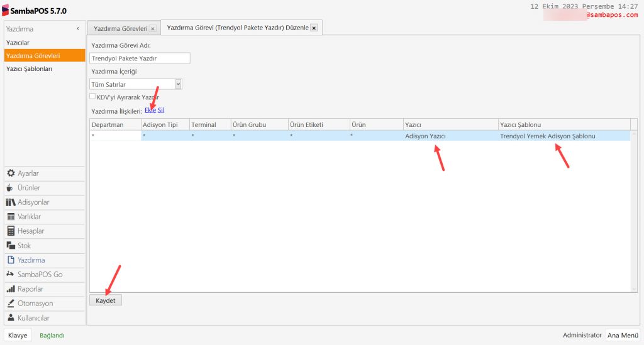
Task: Click the Ürün Etiketi column header
Action: (x=319, y=124)
